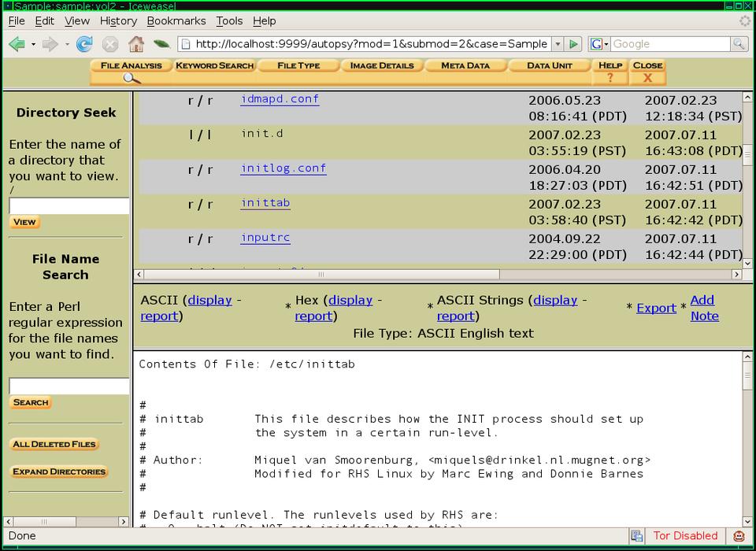756x551 pixels.
Task: Switch to the Keyword Search tab
Action: click(214, 66)
